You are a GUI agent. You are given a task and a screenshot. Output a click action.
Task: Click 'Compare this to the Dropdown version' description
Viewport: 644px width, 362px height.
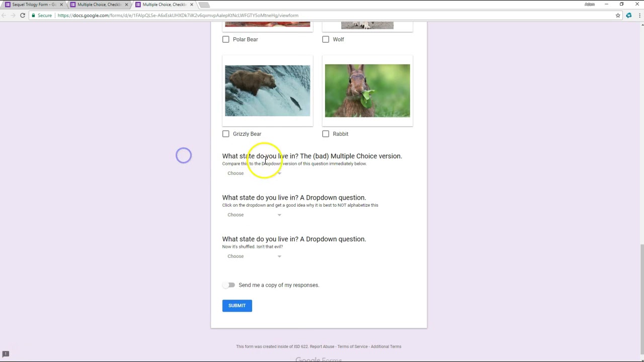294,164
